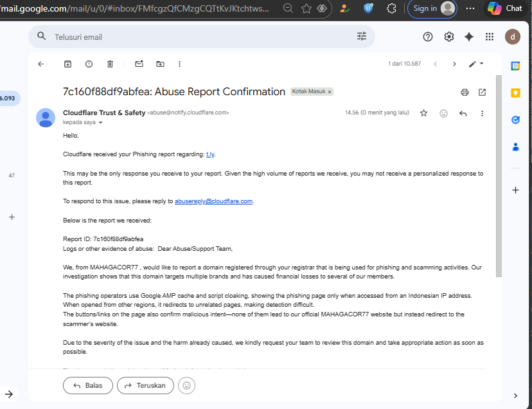The height and width of the screenshot is (409, 532).
Task: Open message more options menu
Action: [482, 113]
